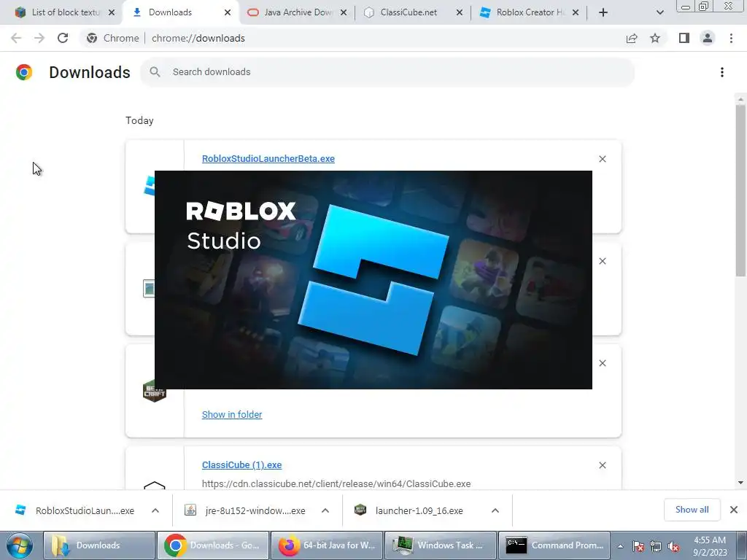Click the ClassiCube download source URL

[x=336, y=484]
